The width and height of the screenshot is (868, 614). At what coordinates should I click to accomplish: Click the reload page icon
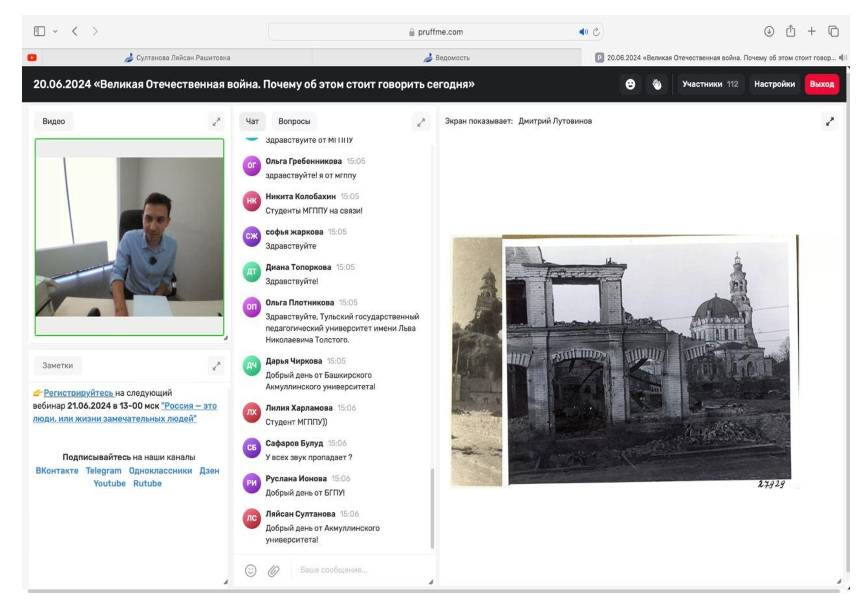(596, 32)
